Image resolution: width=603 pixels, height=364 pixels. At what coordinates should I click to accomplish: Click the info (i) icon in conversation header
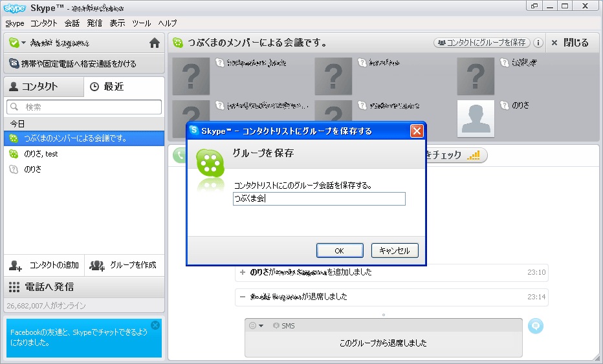click(x=538, y=43)
